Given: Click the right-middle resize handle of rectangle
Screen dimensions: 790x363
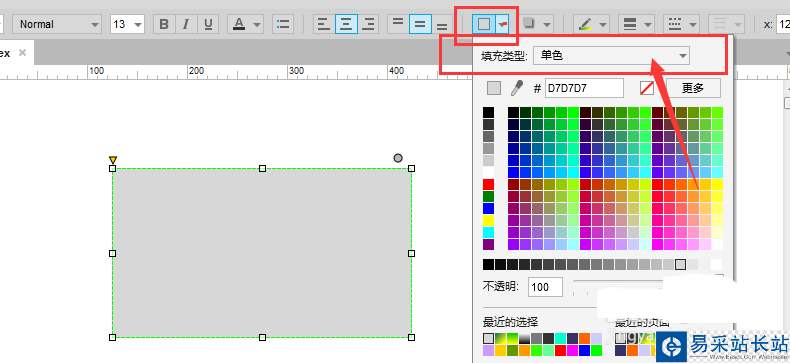Looking at the screenshot, I should coord(412,253).
